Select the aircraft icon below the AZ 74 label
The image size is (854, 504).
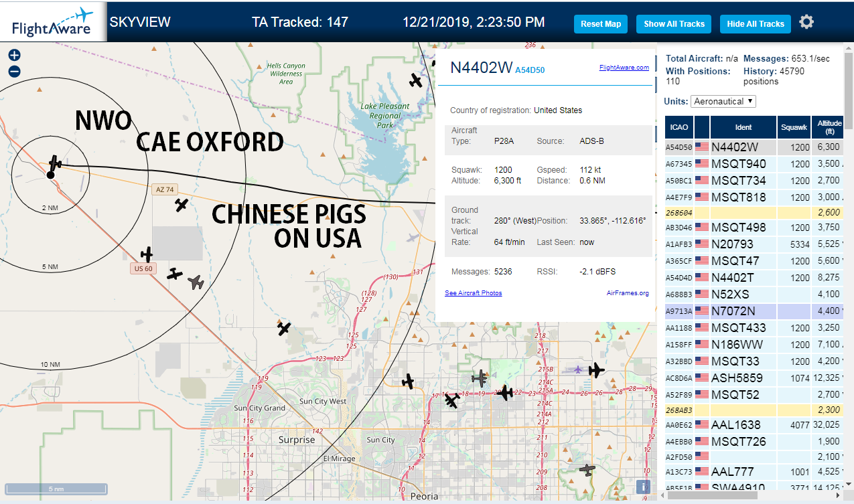[x=181, y=205]
